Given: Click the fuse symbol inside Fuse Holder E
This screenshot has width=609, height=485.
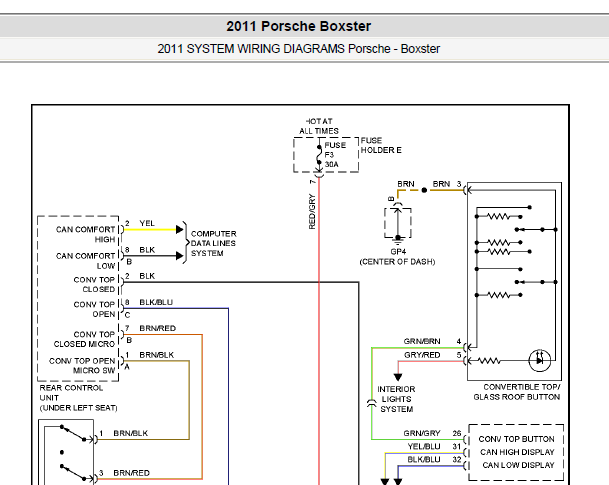Looking at the screenshot, I should pyautogui.click(x=319, y=155).
